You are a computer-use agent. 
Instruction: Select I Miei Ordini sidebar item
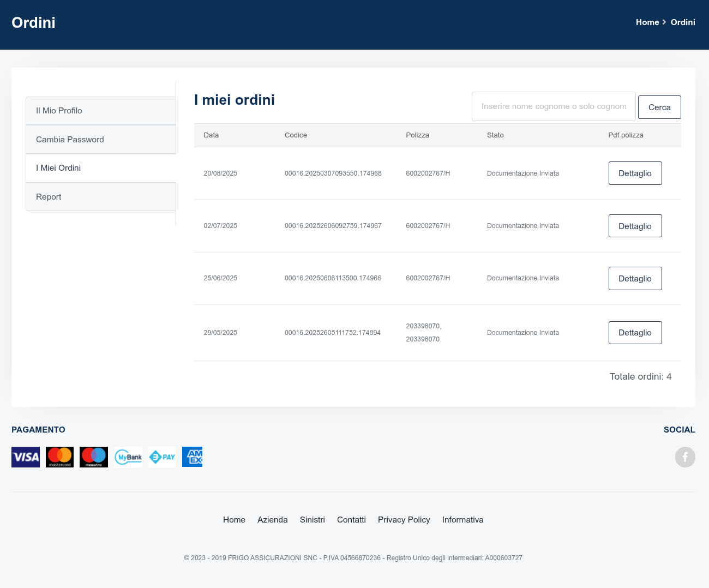click(x=101, y=168)
